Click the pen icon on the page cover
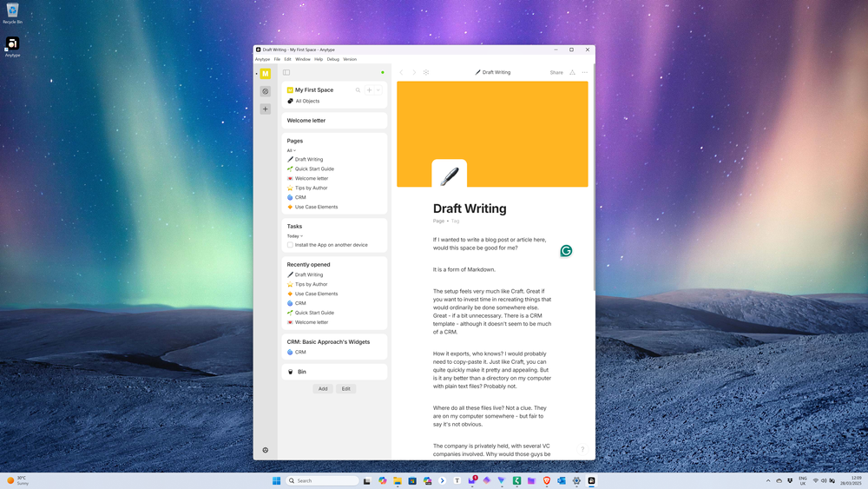The width and height of the screenshot is (868, 489). click(x=449, y=176)
